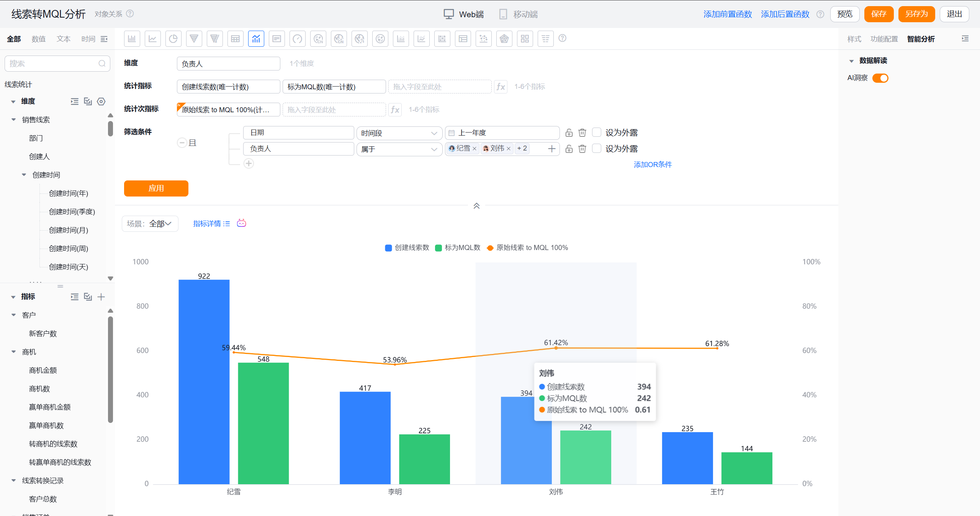The width and height of the screenshot is (980, 516).
Task: Toggle the AI洞察 switch off
Action: (880, 78)
